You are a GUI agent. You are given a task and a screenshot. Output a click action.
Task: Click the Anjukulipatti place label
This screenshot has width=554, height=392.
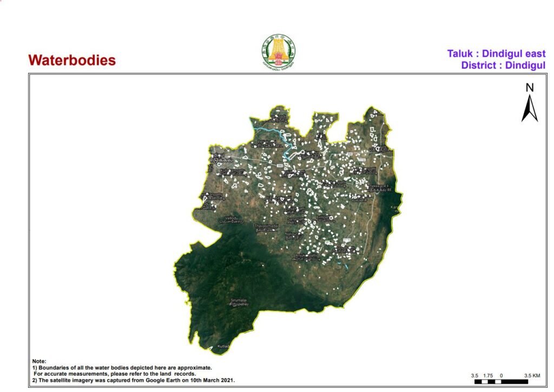point(306,255)
